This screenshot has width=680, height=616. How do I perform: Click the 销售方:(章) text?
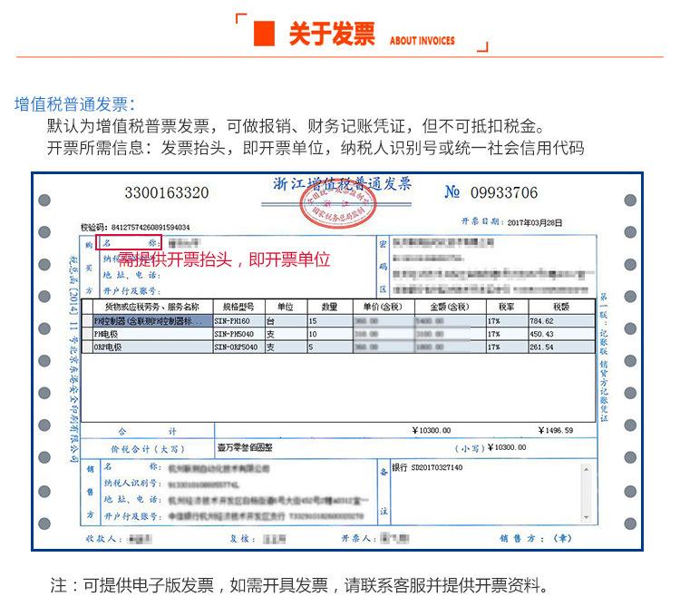pos(536,538)
